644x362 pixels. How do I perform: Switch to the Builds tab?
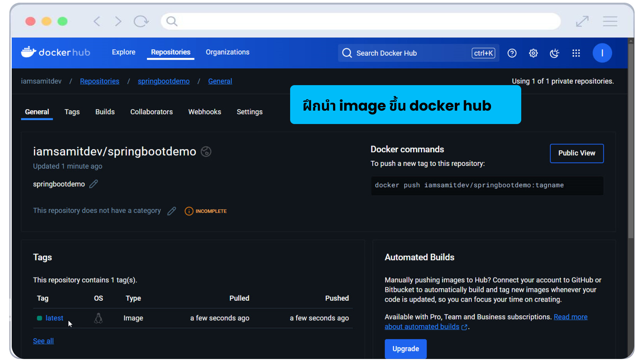(105, 112)
